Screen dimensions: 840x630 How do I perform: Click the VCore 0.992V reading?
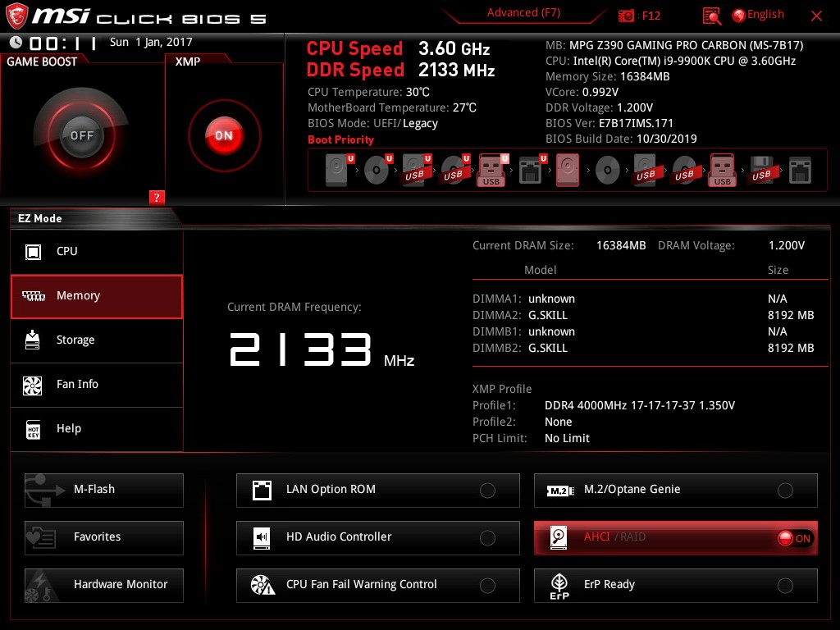[x=582, y=92]
